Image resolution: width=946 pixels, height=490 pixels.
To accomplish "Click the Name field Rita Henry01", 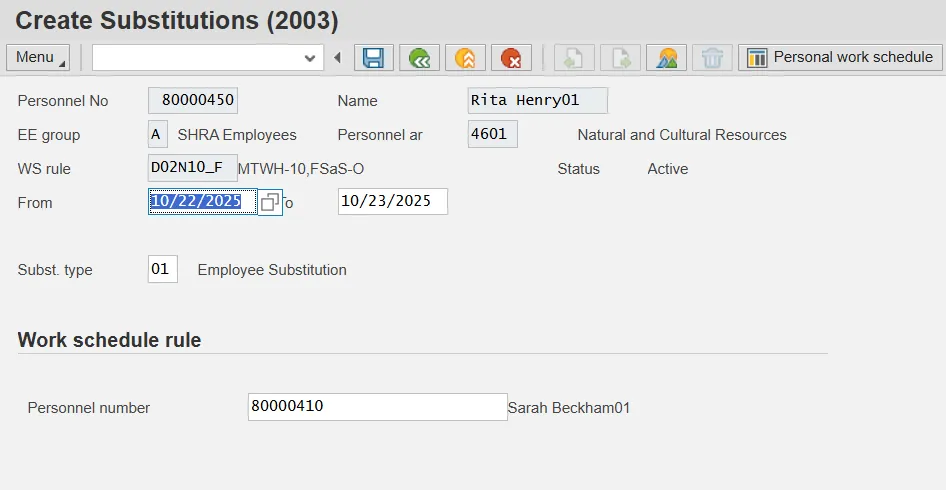I will [x=537, y=101].
